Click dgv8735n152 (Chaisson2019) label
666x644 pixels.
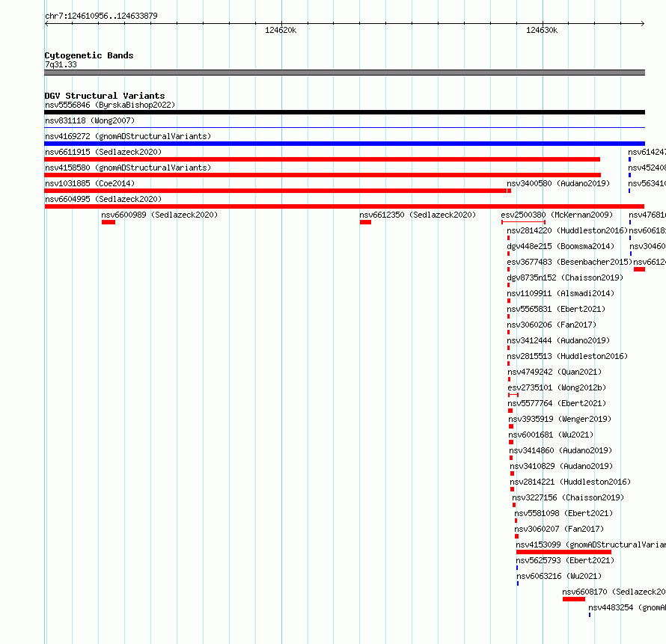coord(565,277)
